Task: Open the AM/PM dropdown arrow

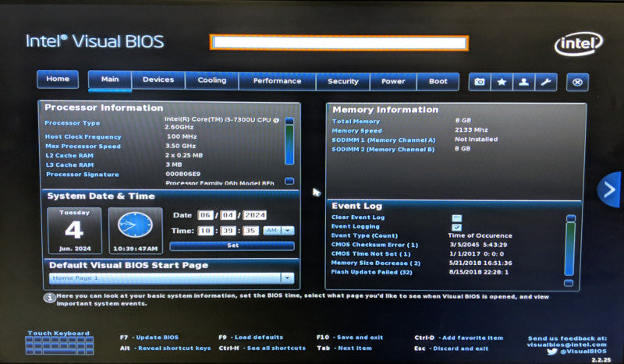Action: click(x=288, y=231)
